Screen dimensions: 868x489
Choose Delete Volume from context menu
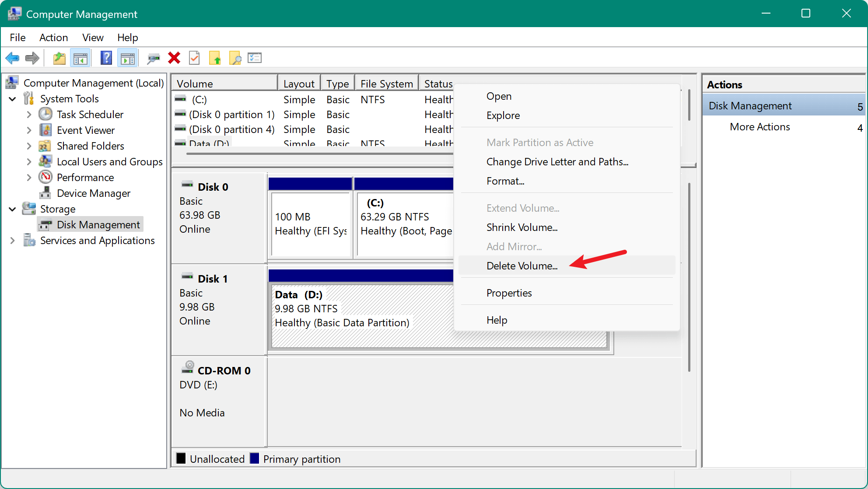[522, 266]
